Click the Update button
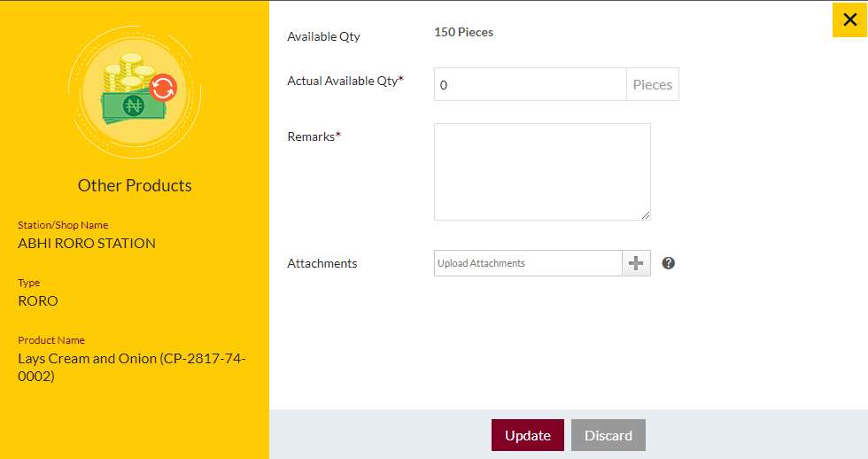Viewport: 868px width, 459px height. pyautogui.click(x=528, y=435)
